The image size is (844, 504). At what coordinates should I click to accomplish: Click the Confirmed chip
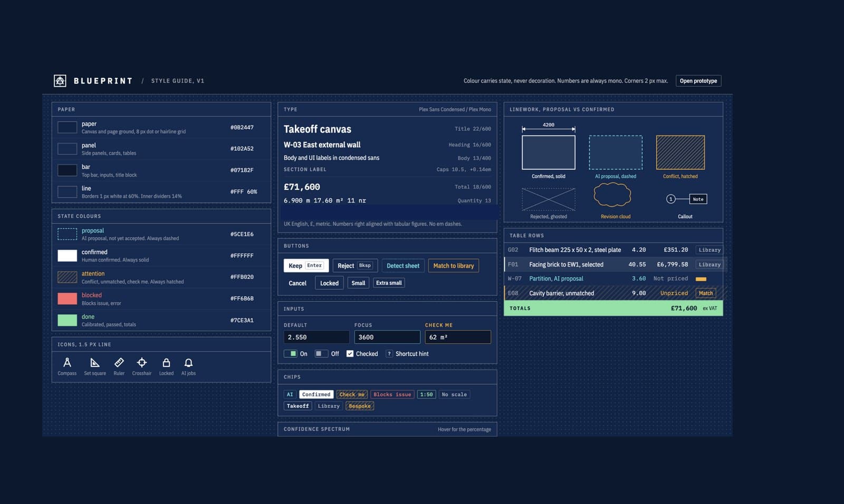click(316, 394)
